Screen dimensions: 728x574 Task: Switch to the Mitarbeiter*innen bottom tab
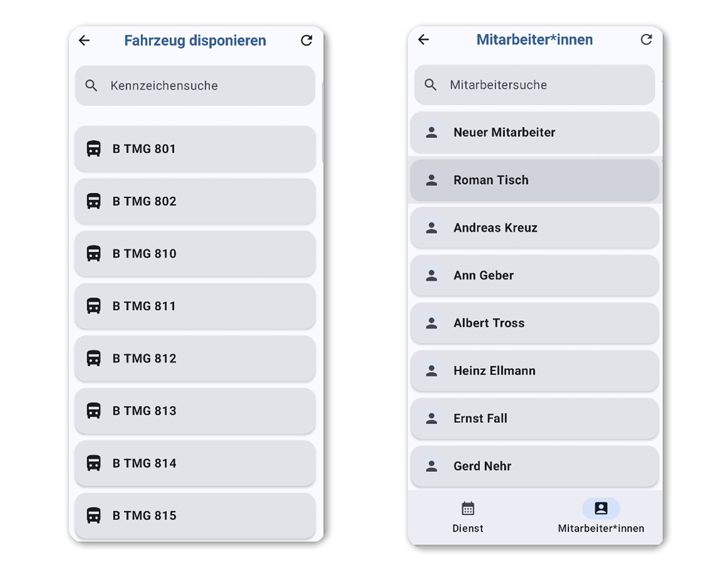click(x=601, y=517)
